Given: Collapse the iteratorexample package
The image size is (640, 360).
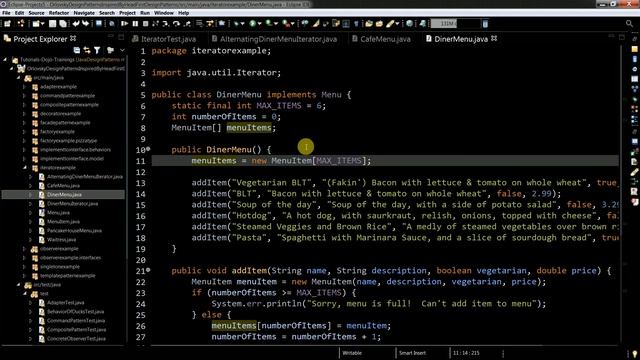Looking at the screenshot, I should [x=25, y=167].
